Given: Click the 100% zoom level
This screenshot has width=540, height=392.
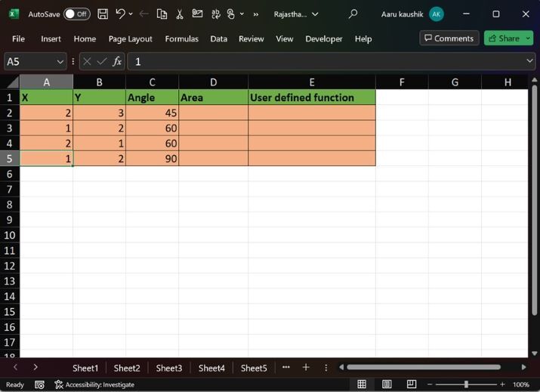Looking at the screenshot, I should (x=521, y=384).
